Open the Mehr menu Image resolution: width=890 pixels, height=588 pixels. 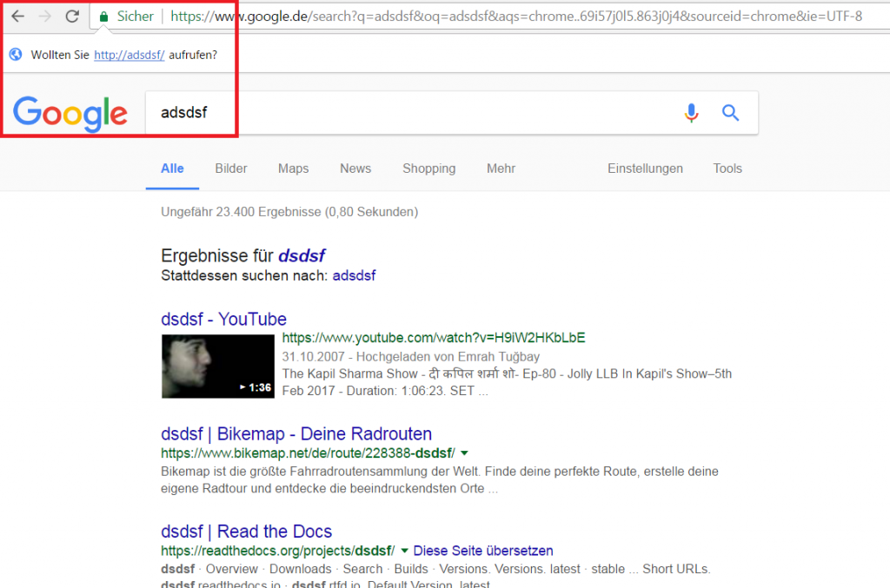coord(501,168)
